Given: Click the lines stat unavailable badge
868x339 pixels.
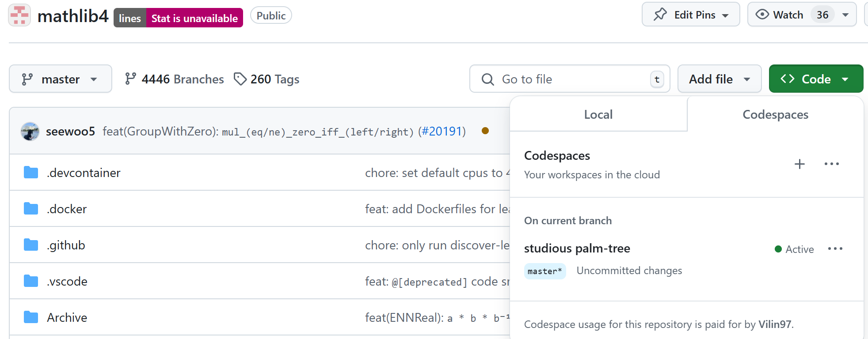Looking at the screenshot, I should tap(178, 18).
